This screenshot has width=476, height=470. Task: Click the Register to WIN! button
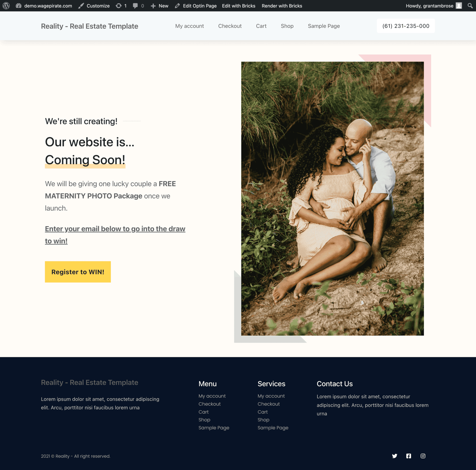point(78,272)
